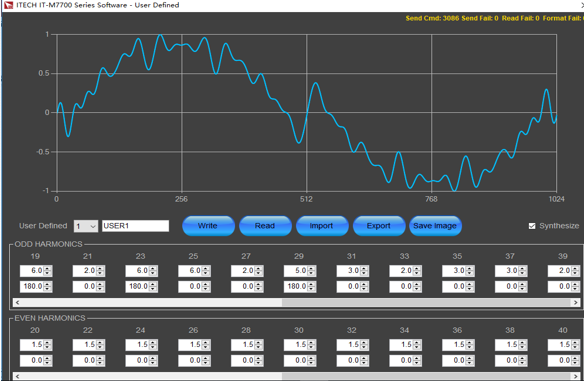Click harmonic 22 amplitude field
584x381 pixels.
(x=85, y=345)
